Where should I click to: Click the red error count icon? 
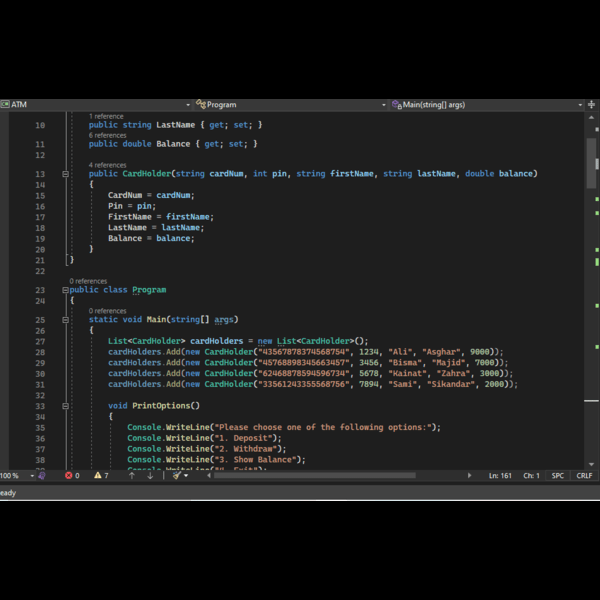pos(68,476)
